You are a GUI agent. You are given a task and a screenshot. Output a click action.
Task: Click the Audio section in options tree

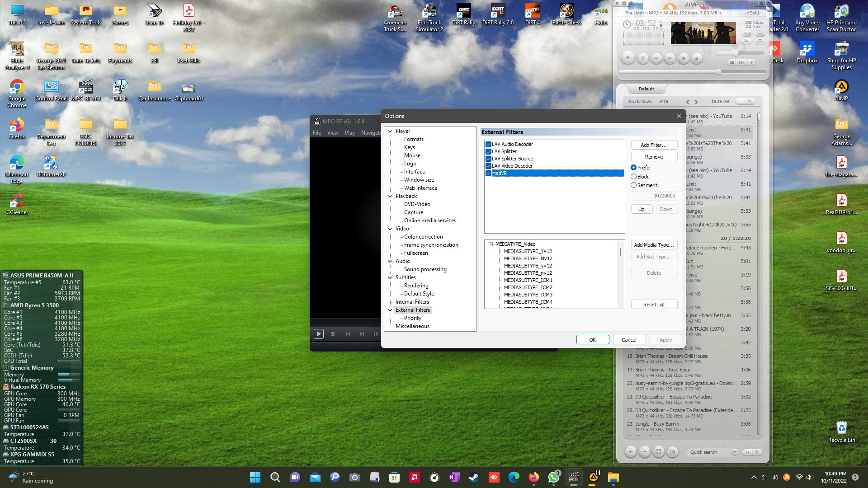403,261
